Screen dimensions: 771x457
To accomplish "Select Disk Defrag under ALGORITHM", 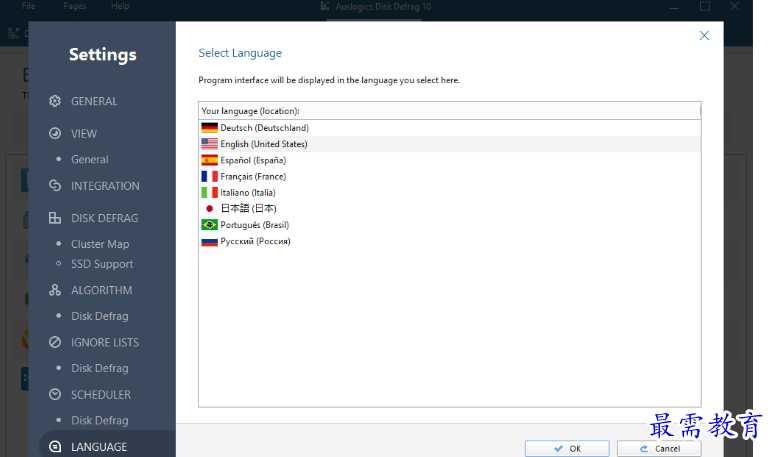I will pos(100,316).
